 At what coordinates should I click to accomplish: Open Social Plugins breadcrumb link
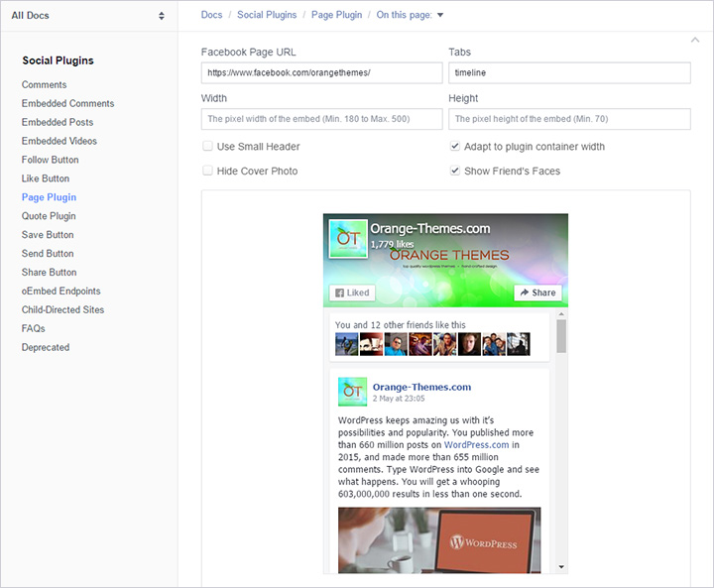pyautogui.click(x=267, y=15)
